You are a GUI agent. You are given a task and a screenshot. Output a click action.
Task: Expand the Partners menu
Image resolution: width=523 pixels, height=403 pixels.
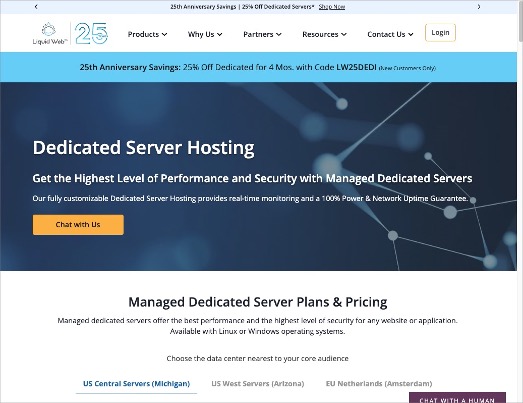[x=262, y=34]
